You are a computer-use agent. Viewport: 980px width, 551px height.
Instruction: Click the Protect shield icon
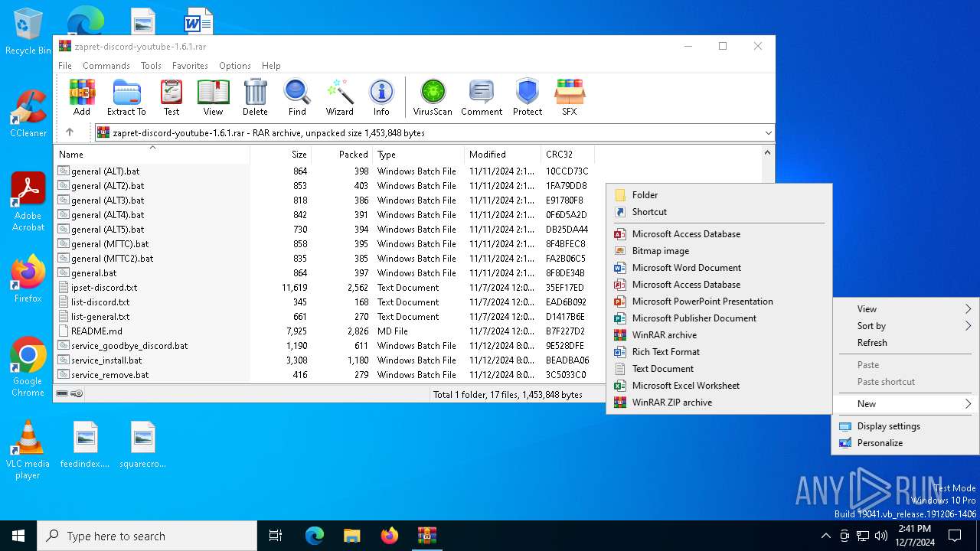[x=528, y=97]
